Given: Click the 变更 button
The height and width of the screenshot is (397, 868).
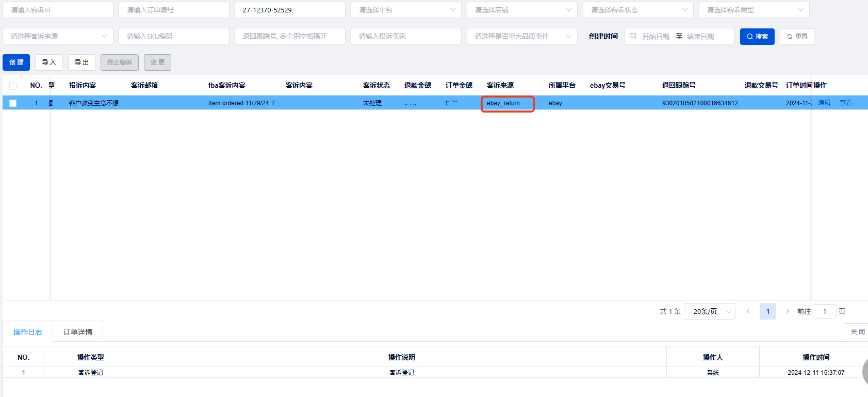Looking at the screenshot, I should click(x=157, y=62).
